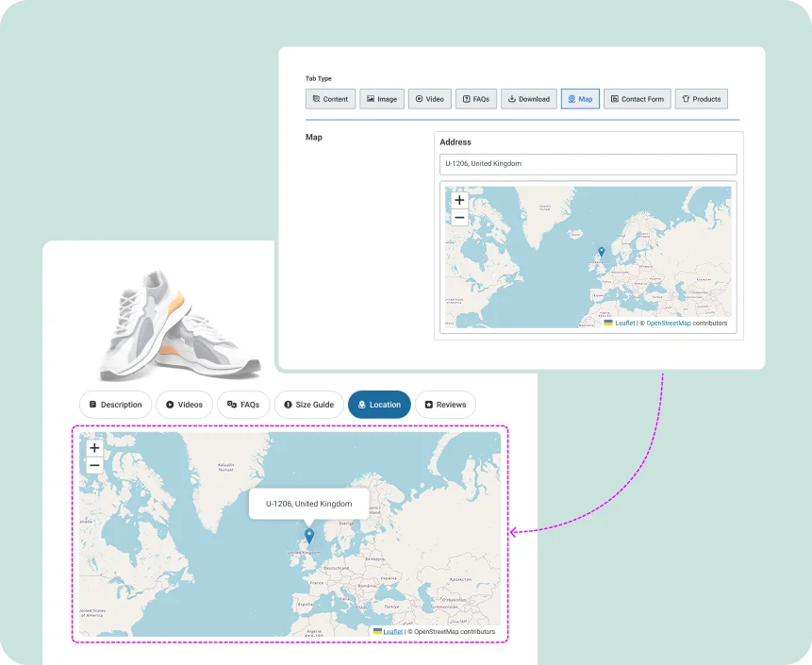Choose the Contact Form tab type
The height and width of the screenshot is (665, 812).
pos(637,99)
